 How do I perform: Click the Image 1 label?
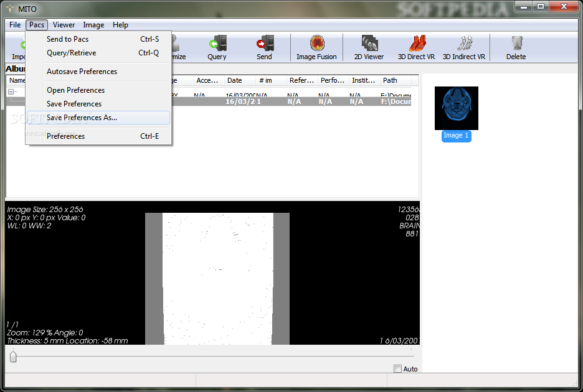click(456, 136)
